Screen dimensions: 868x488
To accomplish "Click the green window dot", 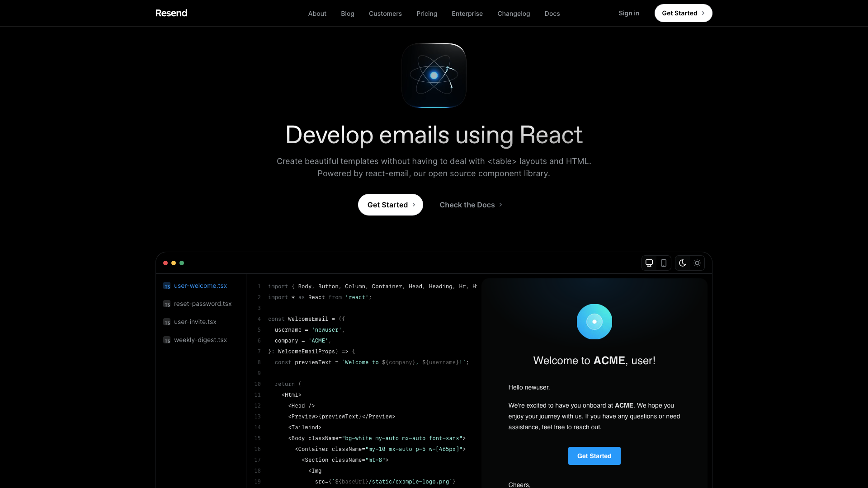I will 182,263.
